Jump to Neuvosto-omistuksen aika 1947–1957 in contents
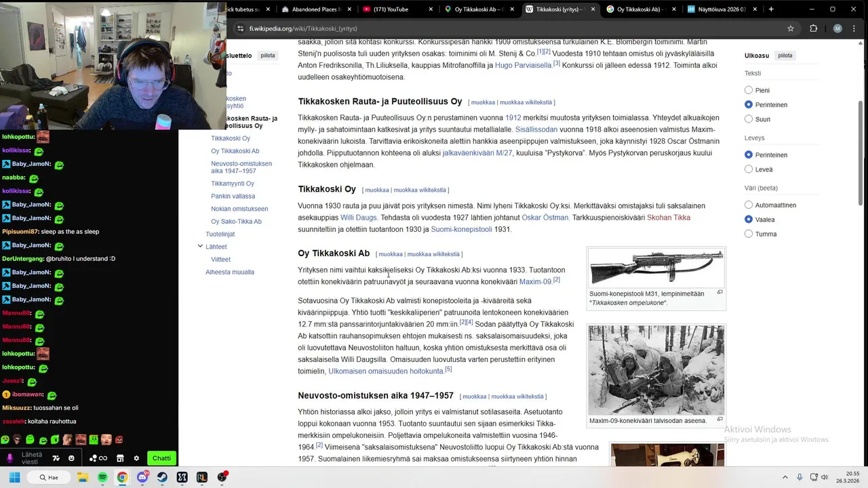This screenshot has height=488, width=868. tap(241, 167)
